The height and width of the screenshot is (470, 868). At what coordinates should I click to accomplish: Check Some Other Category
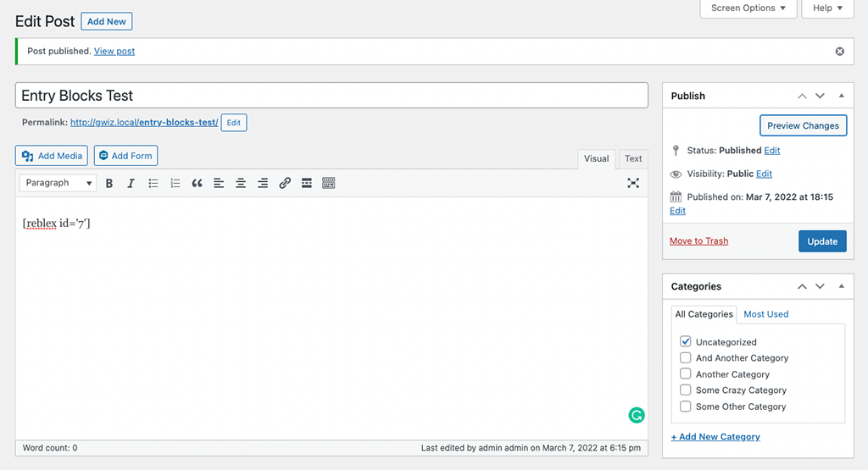click(x=685, y=406)
